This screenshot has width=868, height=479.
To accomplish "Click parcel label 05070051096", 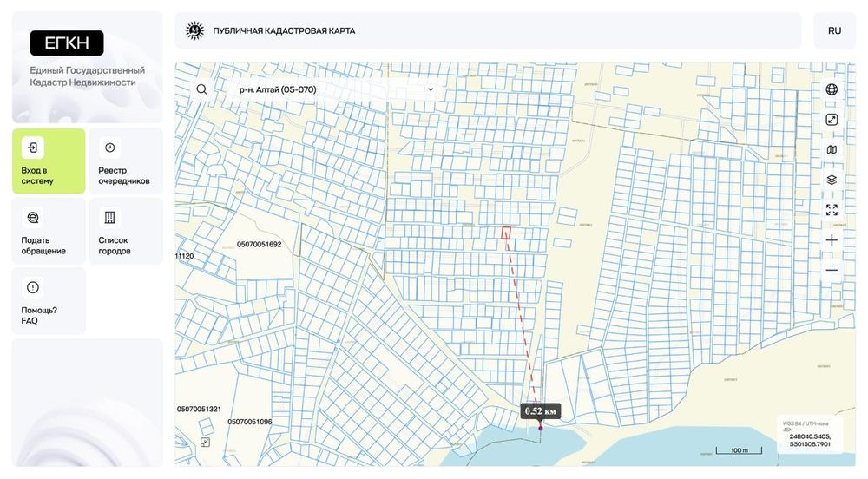I will [x=250, y=422].
